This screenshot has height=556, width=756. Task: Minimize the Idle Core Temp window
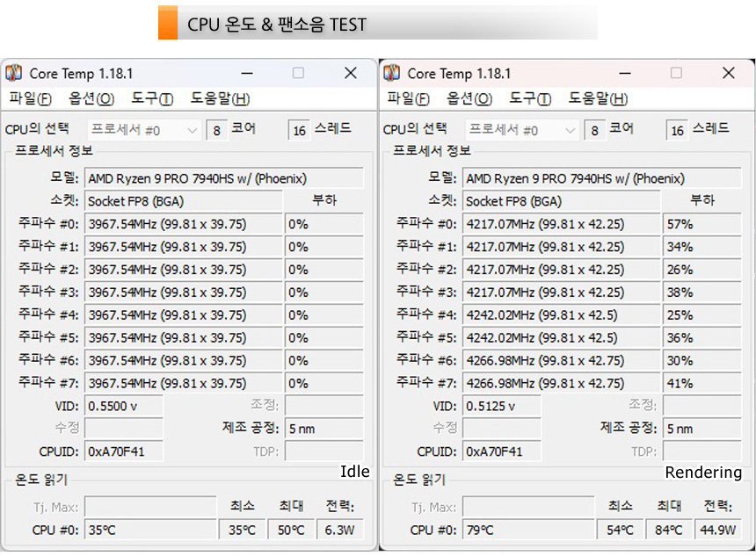pos(247,73)
